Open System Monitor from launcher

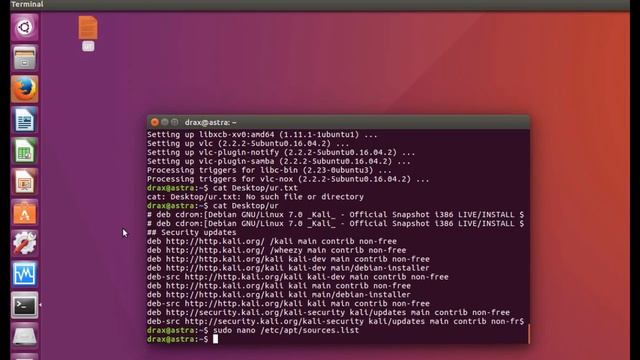pyautogui.click(x=24, y=274)
